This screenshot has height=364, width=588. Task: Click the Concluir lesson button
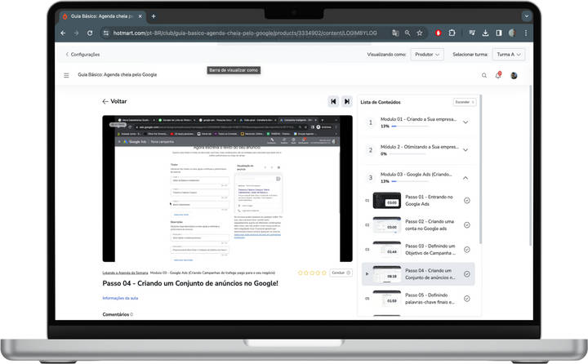[341, 273]
